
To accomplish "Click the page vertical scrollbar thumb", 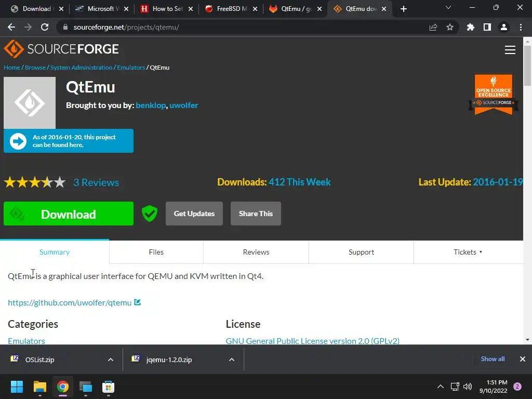I will point(527,65).
